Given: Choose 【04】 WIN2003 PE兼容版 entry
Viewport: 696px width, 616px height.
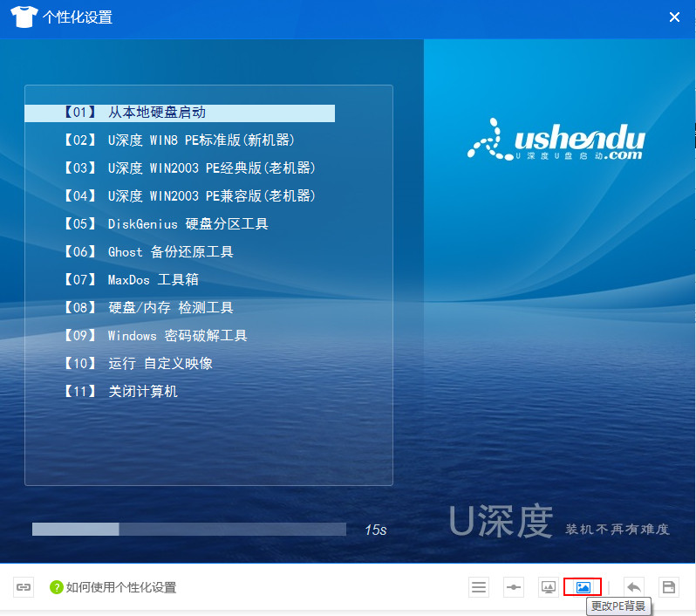Looking at the screenshot, I should [188, 196].
